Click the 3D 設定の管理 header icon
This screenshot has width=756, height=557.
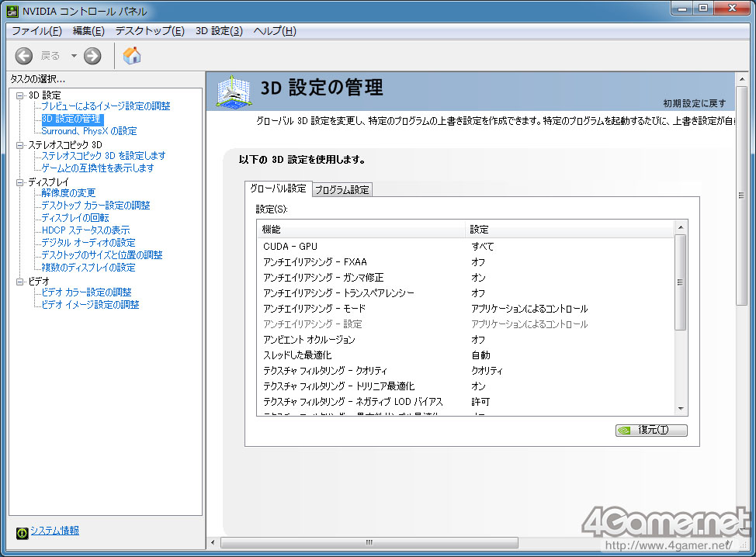coord(234,91)
